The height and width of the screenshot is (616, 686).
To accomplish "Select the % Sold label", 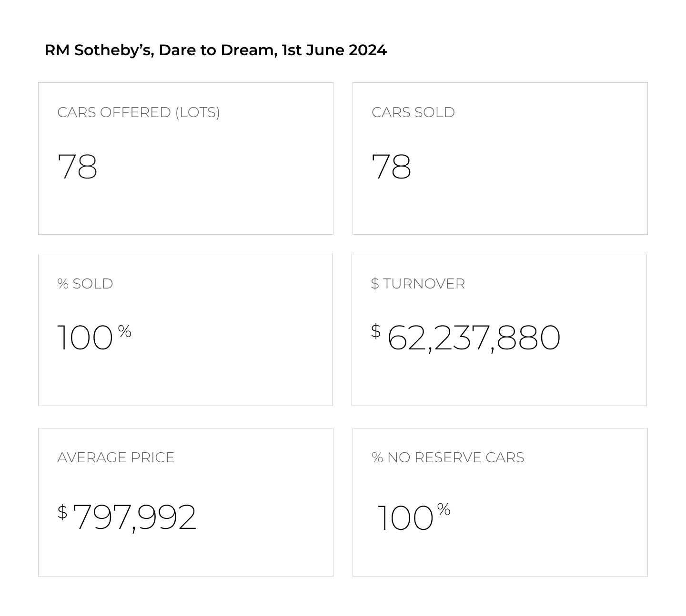I will pyautogui.click(x=85, y=284).
